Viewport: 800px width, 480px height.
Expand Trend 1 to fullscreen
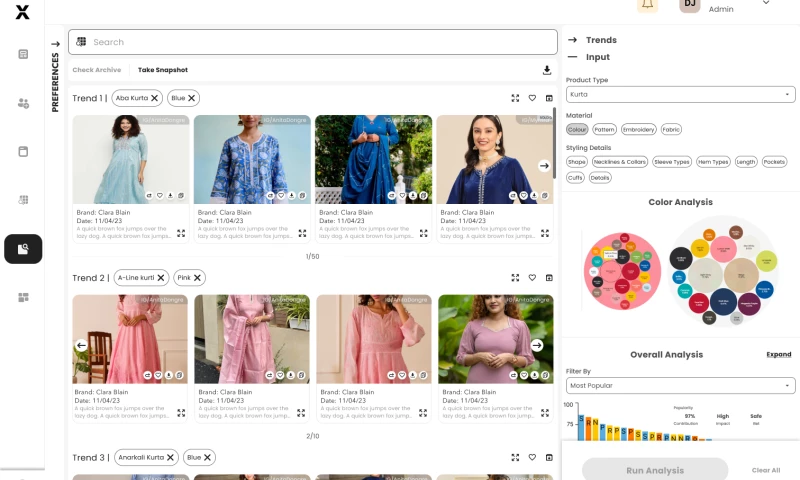(515, 98)
